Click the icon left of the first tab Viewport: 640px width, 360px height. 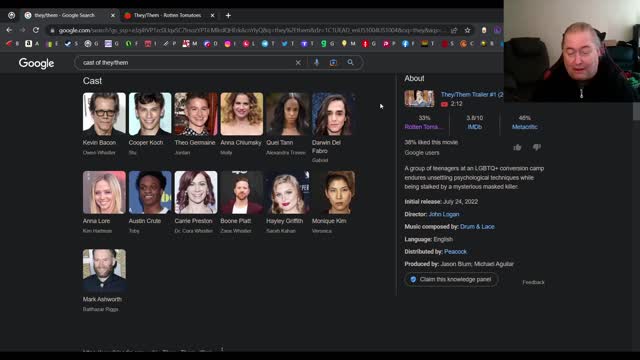click(11, 16)
